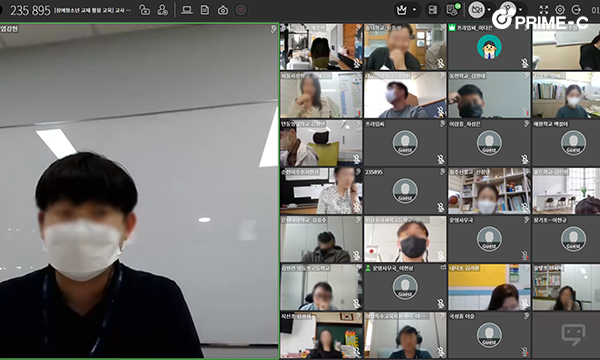Start screen sharing with the laptop icon
600x360 pixels.
click(187, 10)
